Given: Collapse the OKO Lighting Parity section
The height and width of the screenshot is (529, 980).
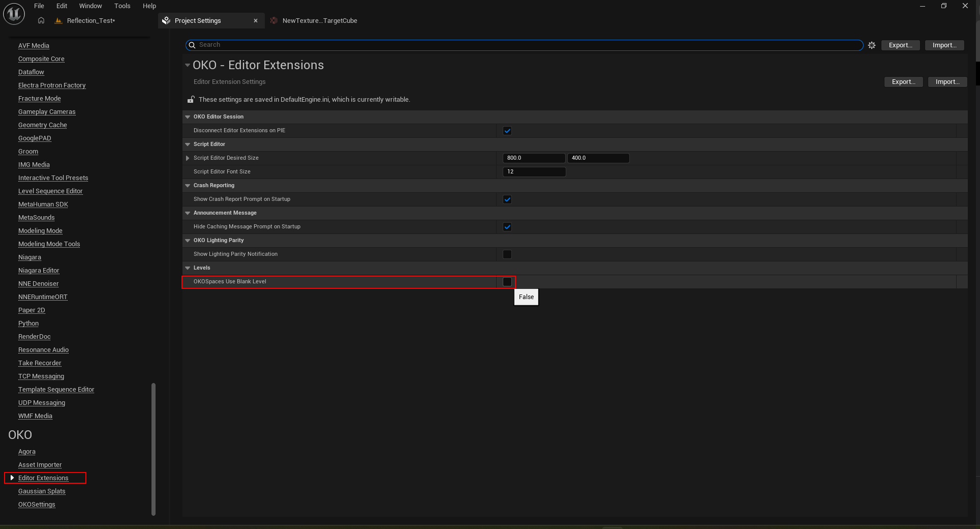Looking at the screenshot, I should pos(188,241).
